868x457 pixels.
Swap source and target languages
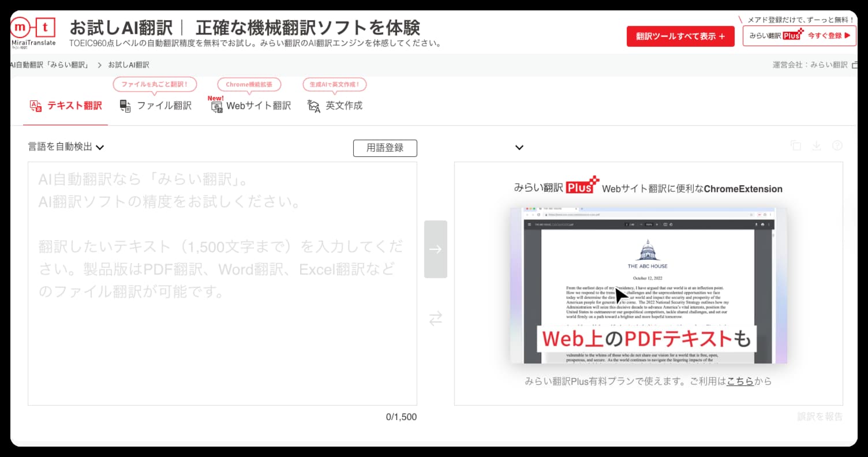[x=436, y=319]
